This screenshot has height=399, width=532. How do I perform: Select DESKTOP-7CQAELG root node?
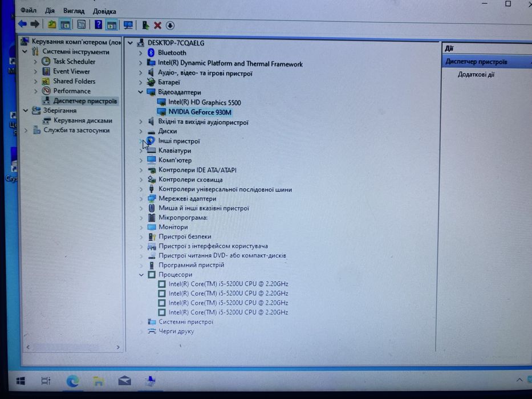[x=176, y=43]
